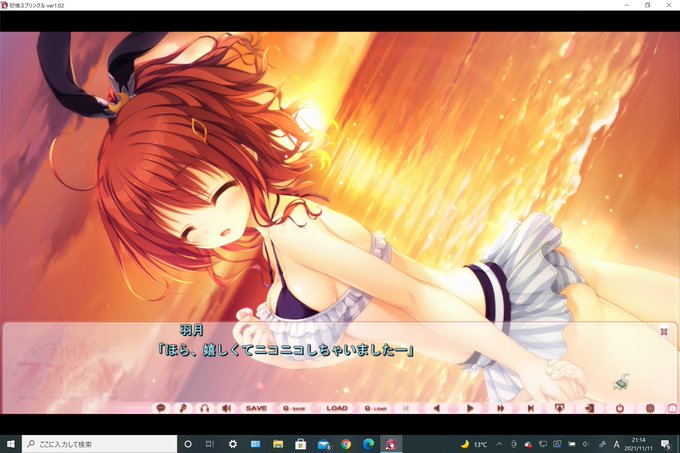Viewport: 680px width, 453px height.
Task: Go back with the left arrow
Action: [x=437, y=408]
